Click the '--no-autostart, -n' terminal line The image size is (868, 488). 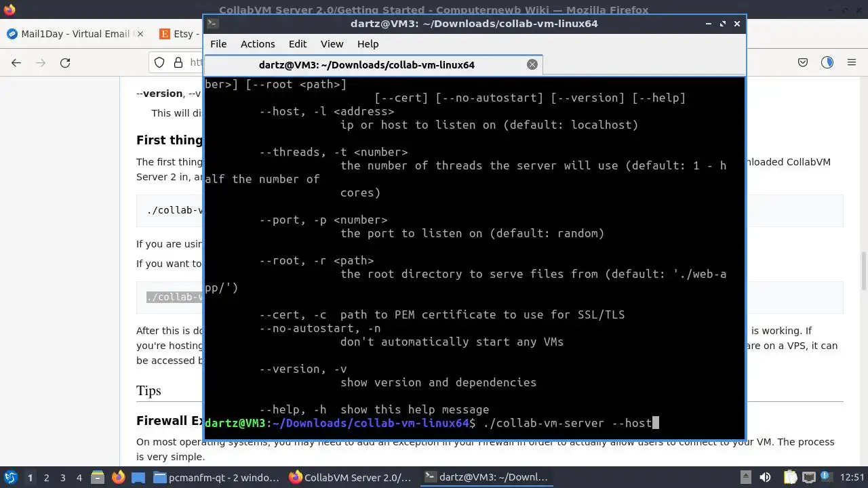[x=320, y=328]
